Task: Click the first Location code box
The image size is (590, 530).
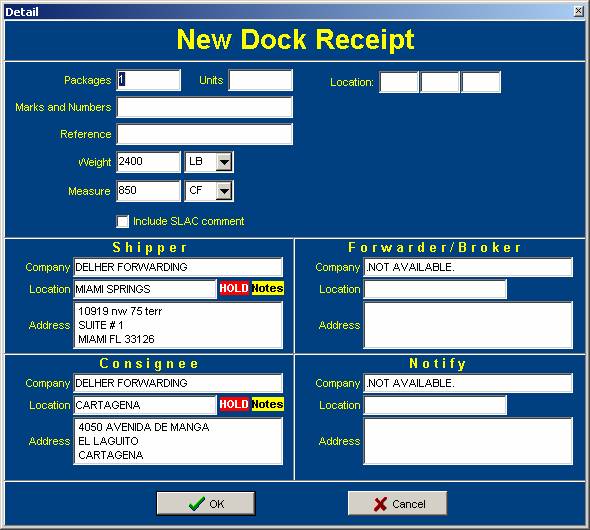Action: tap(399, 82)
